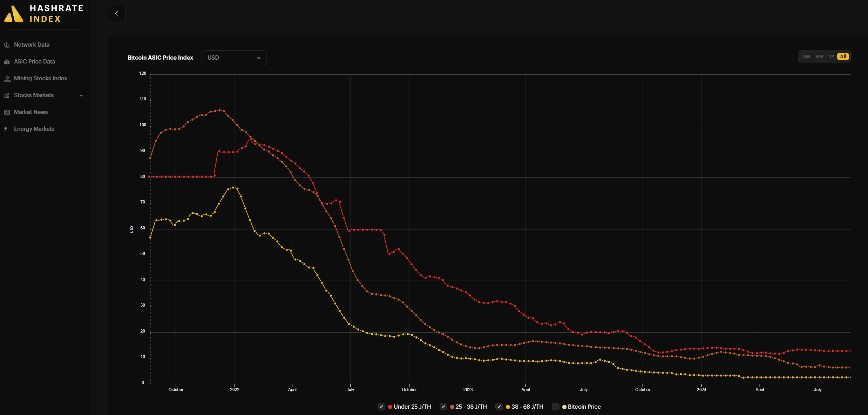The height and width of the screenshot is (415, 868).
Task: Click the red Under 25 J/TH legend dot
Action: [x=390, y=407]
